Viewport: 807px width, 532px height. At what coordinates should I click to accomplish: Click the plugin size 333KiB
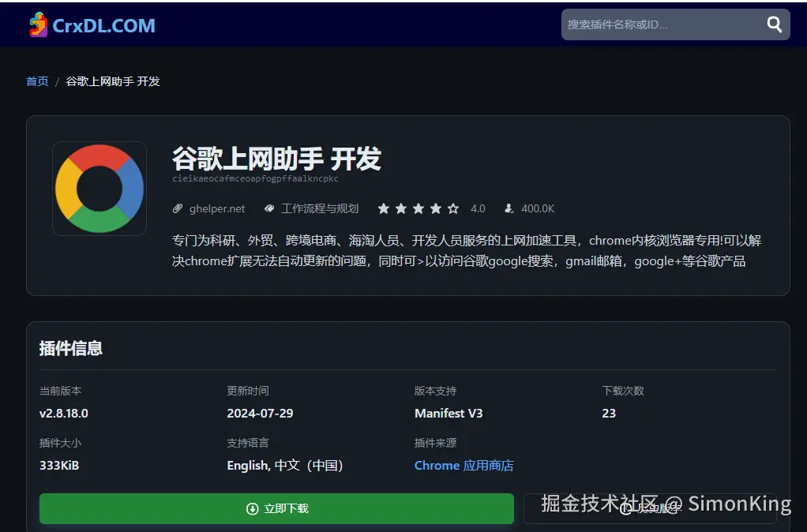click(x=59, y=465)
